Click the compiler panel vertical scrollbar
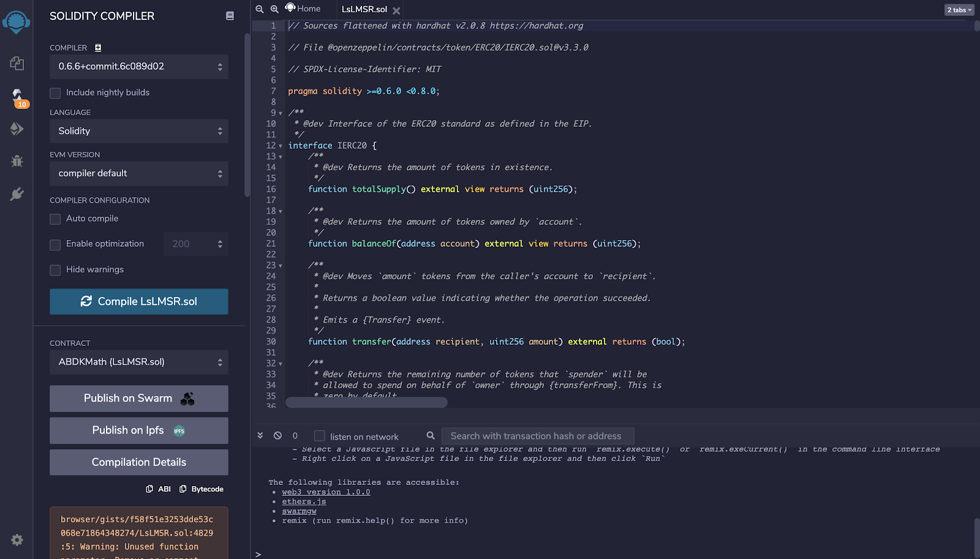This screenshot has height=559, width=980. pyautogui.click(x=247, y=115)
